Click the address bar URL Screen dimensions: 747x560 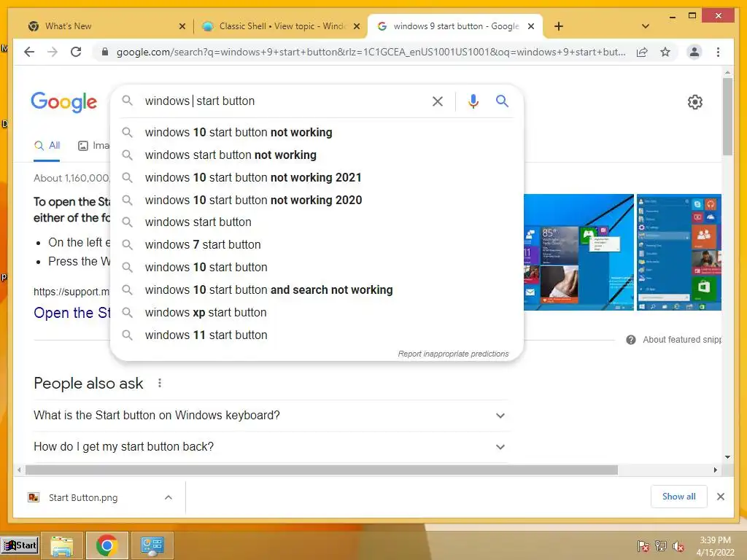[371, 52]
